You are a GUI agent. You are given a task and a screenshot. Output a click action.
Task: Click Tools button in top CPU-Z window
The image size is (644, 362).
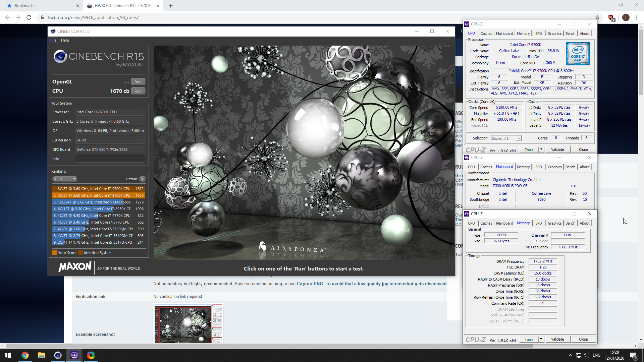[529, 150]
